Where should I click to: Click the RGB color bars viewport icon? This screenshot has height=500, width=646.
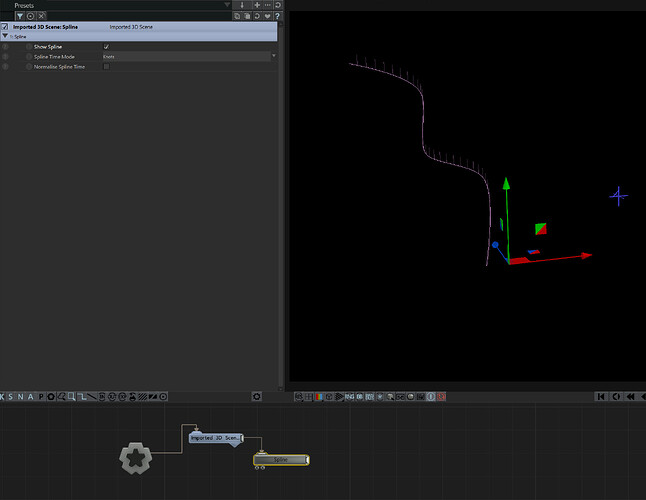319,397
